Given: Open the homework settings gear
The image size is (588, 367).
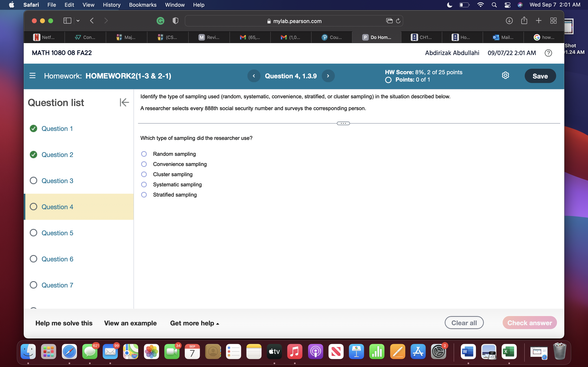Looking at the screenshot, I should point(506,75).
